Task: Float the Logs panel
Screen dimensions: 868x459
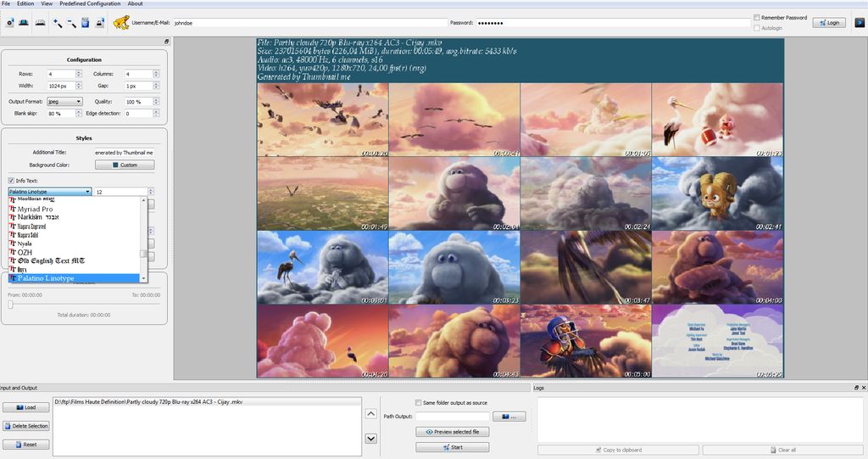Action: pos(857,388)
